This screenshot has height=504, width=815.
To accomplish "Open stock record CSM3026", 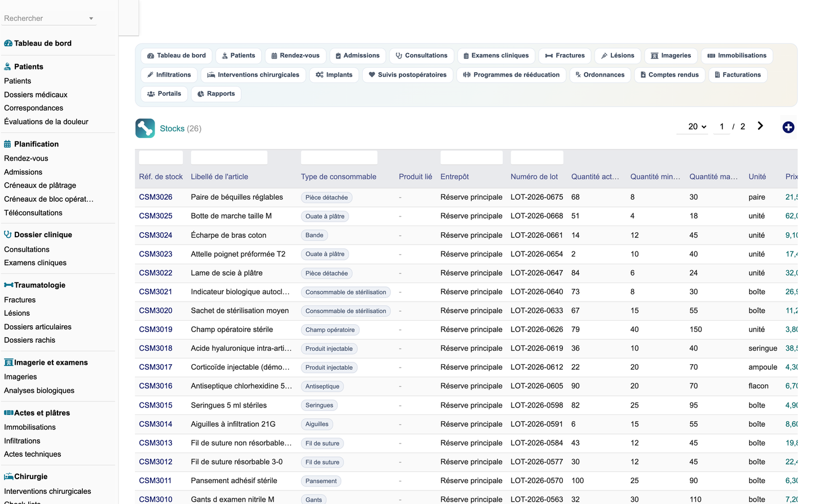I will coord(156,197).
